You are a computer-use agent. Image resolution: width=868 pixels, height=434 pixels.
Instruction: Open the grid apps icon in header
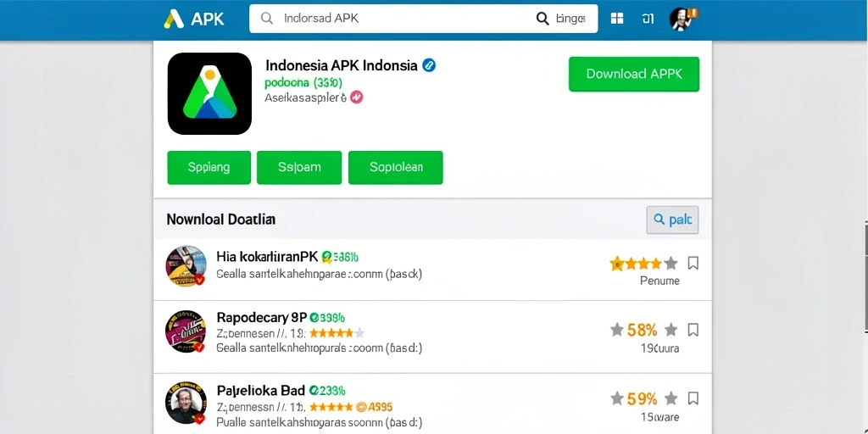tap(617, 19)
